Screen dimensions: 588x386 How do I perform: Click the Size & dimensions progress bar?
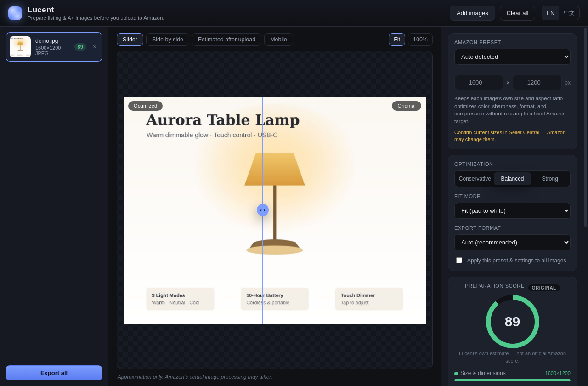tap(512, 380)
